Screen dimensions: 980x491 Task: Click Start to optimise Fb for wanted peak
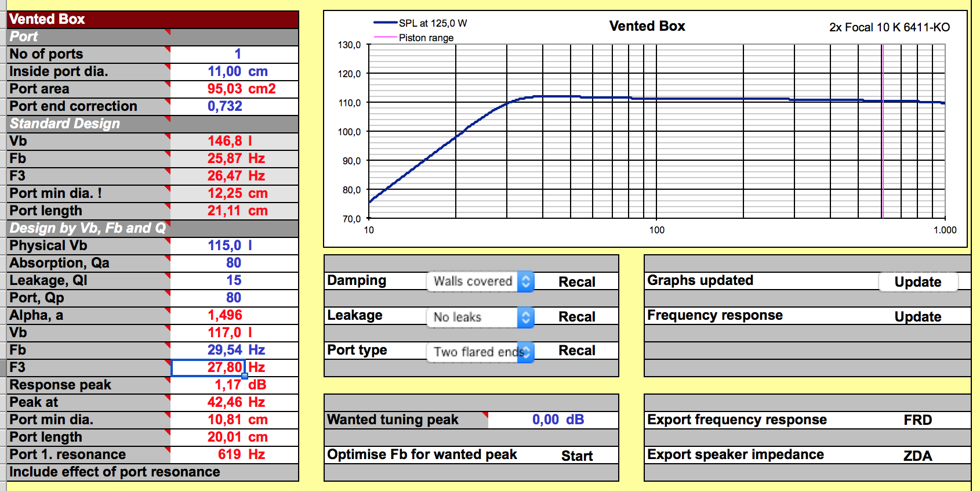click(x=577, y=456)
